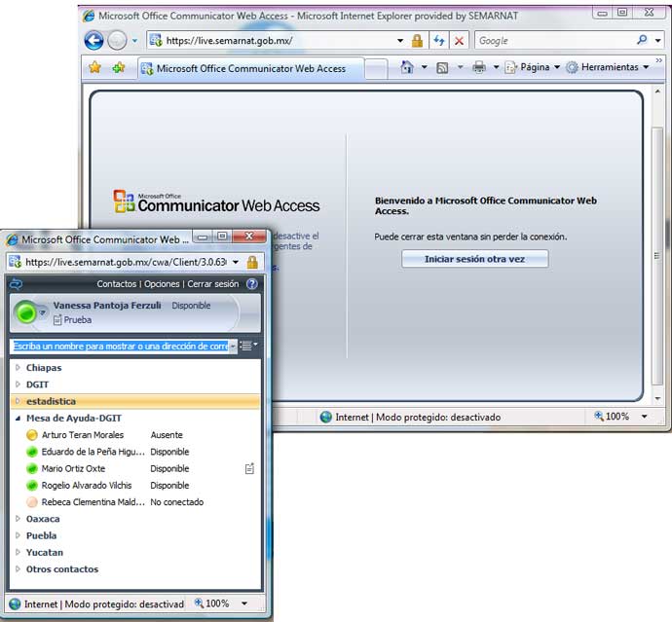Open the Herramientas menu
This screenshot has height=622, width=672.
click(607, 67)
